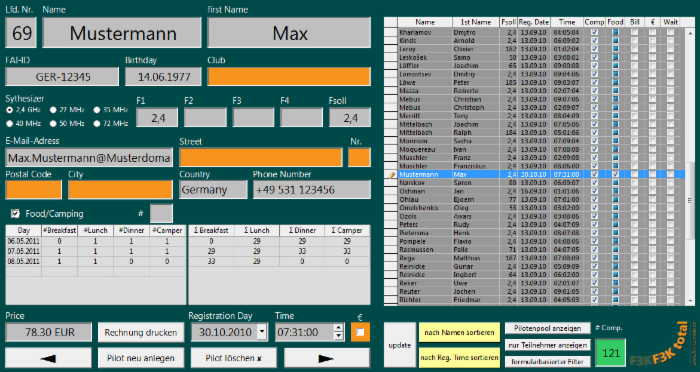Select the Nørskov Søren row
This screenshot has width=700, height=372.
tap(535, 183)
